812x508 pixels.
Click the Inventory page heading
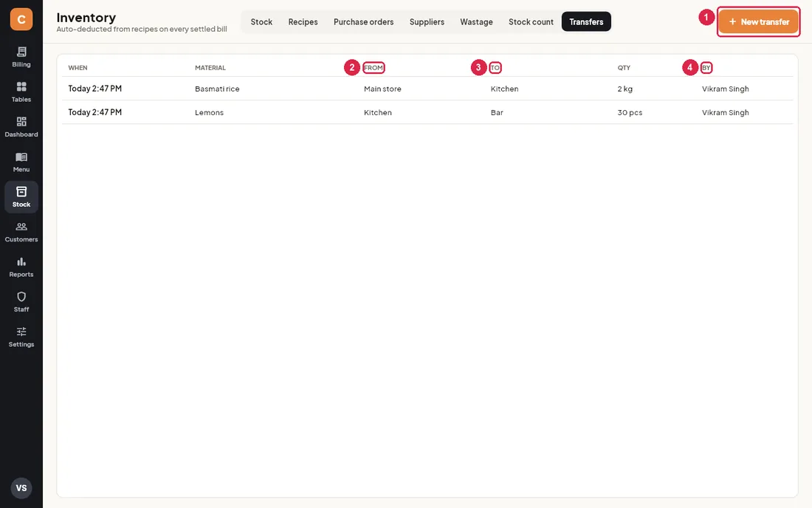tap(86, 18)
